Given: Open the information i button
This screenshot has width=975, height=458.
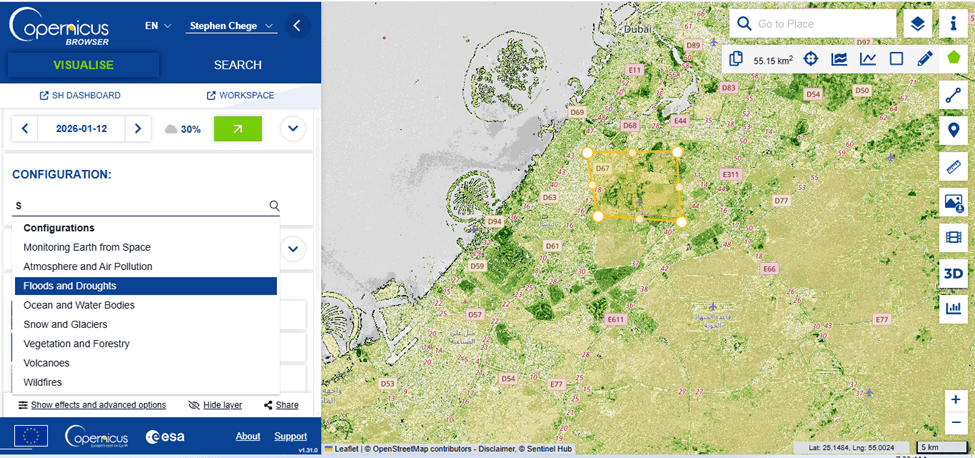Looking at the screenshot, I should pyautogui.click(x=953, y=24).
